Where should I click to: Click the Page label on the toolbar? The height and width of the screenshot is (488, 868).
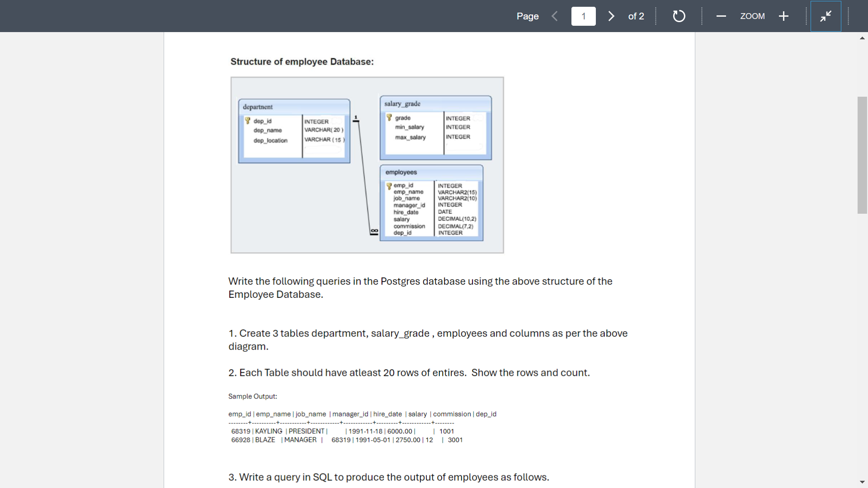click(x=527, y=16)
